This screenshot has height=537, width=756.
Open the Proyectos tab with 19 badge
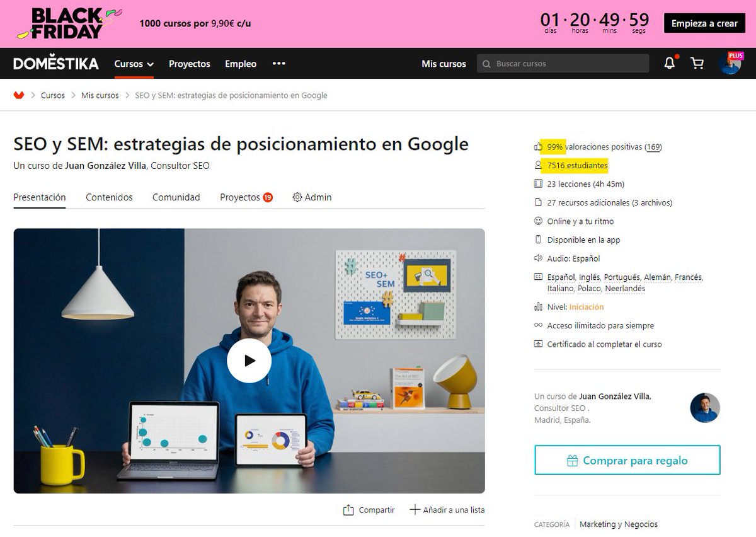[x=246, y=197]
